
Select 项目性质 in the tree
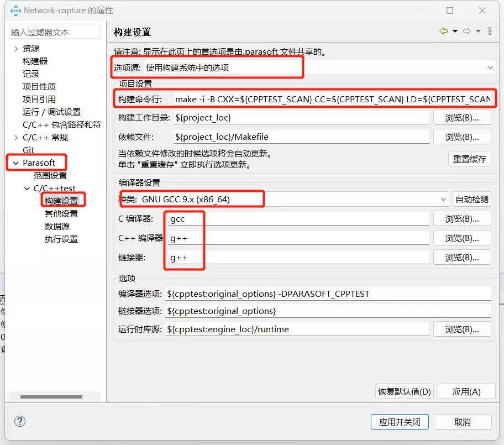[x=39, y=86]
